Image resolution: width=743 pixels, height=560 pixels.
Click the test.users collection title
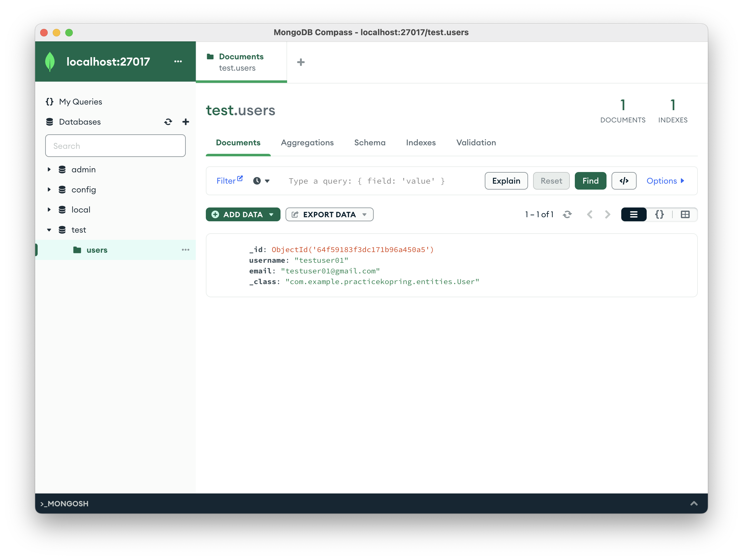[240, 110]
